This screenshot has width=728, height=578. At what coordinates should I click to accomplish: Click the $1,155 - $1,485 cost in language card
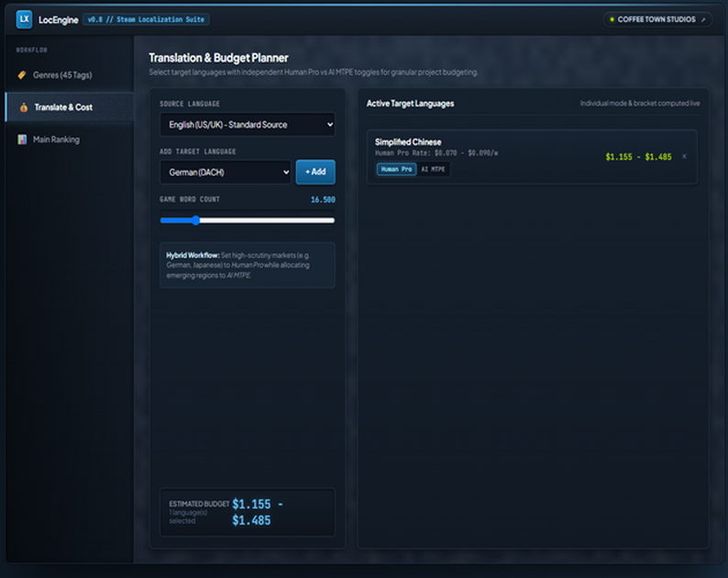pyautogui.click(x=638, y=157)
